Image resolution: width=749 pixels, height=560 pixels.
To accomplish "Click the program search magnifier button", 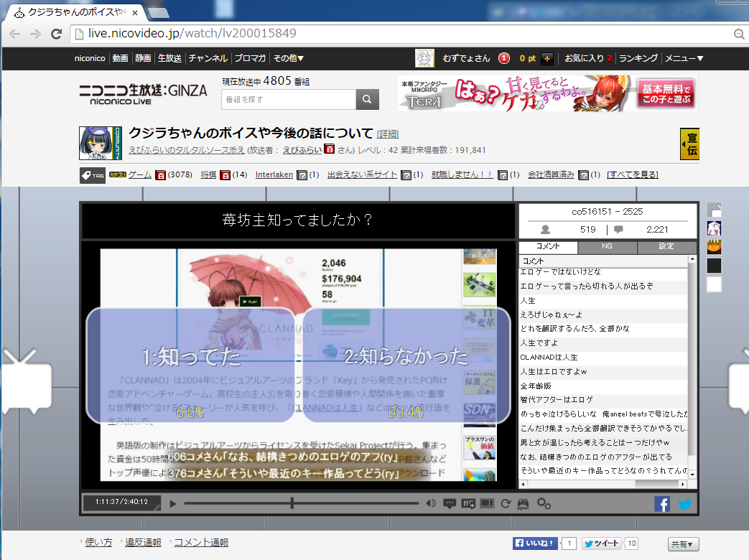I will pyautogui.click(x=368, y=99).
